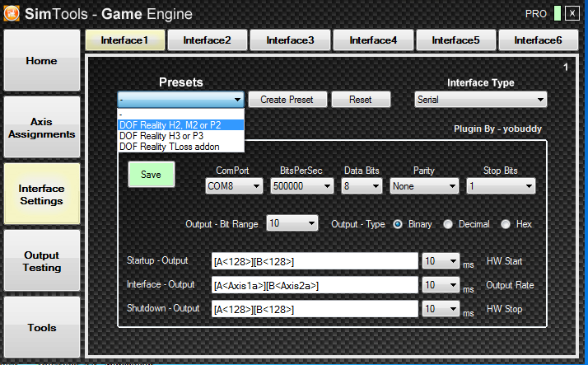588x365 pixels.
Task: Click the 'Interface Type' label
Action: point(480,82)
